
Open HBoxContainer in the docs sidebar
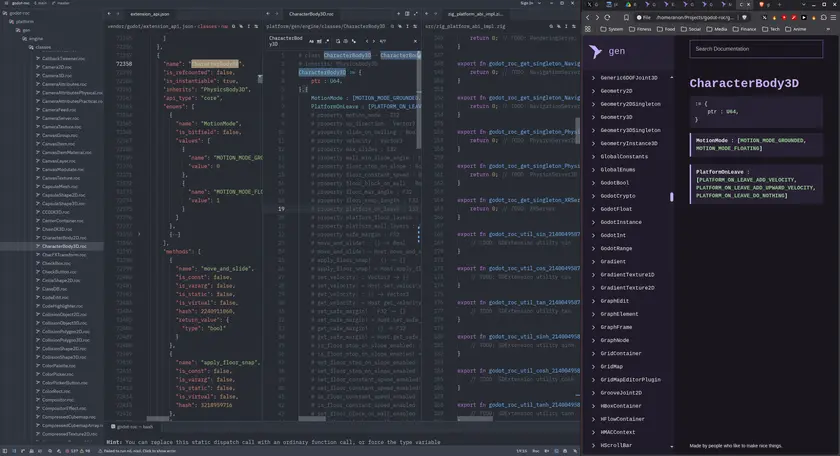[621, 406]
